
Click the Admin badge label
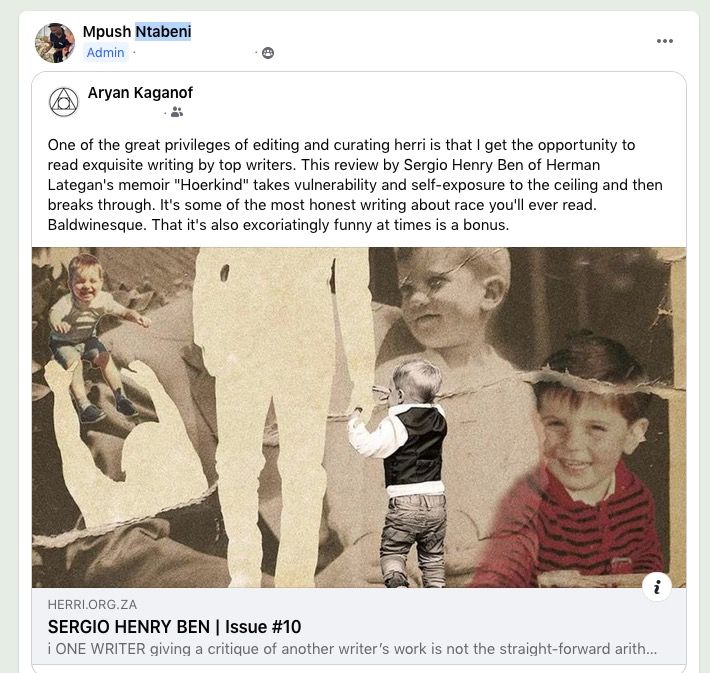point(106,53)
